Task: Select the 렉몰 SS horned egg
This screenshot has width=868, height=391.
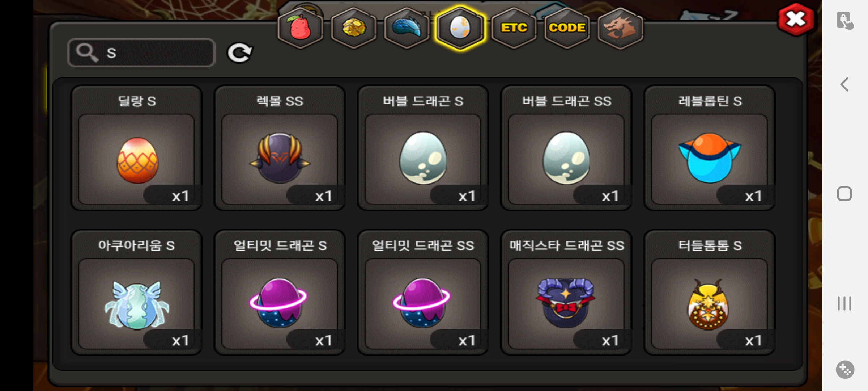Action: coord(280,148)
